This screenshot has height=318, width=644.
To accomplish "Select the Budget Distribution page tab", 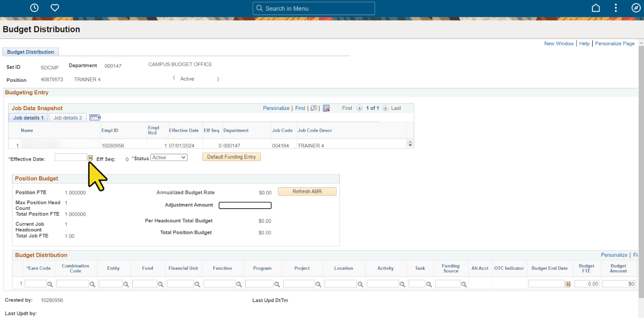I will click(31, 52).
